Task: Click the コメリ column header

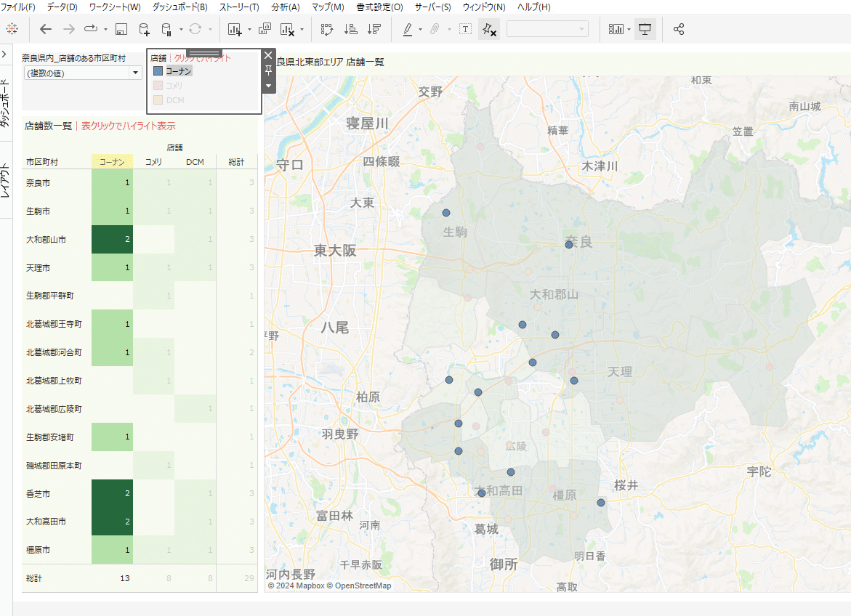Action: pyautogui.click(x=153, y=162)
